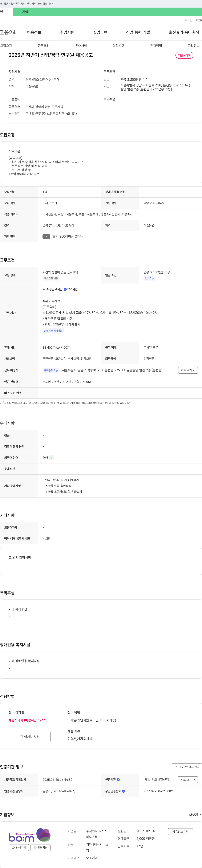This screenshot has height=868, width=202.
Task: Open the 직업 능력 개발 menu
Action: coord(138,32)
